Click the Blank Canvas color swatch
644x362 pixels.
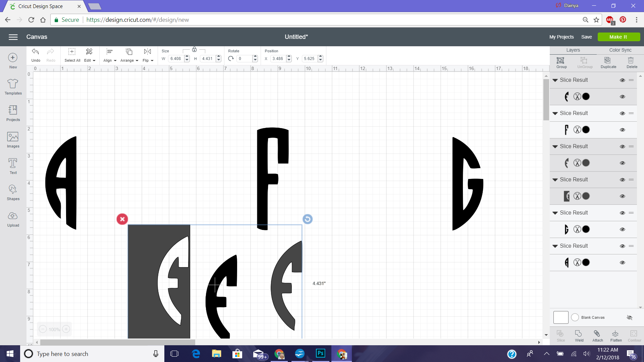pyautogui.click(x=560, y=317)
